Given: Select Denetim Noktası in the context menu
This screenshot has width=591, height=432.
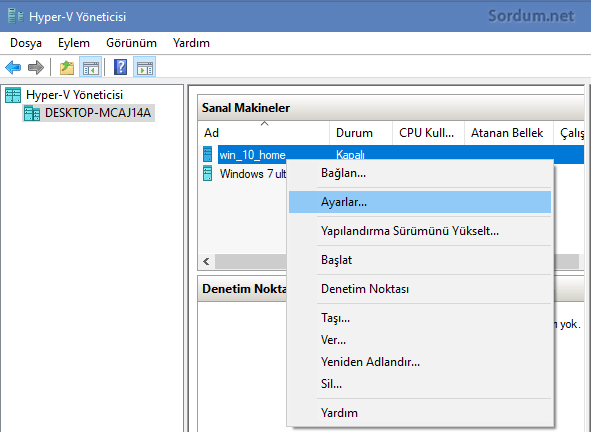Looking at the screenshot, I should click(420, 289).
